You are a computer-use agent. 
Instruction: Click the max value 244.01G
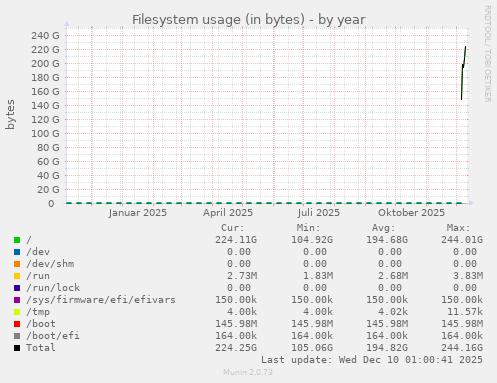coord(462,240)
